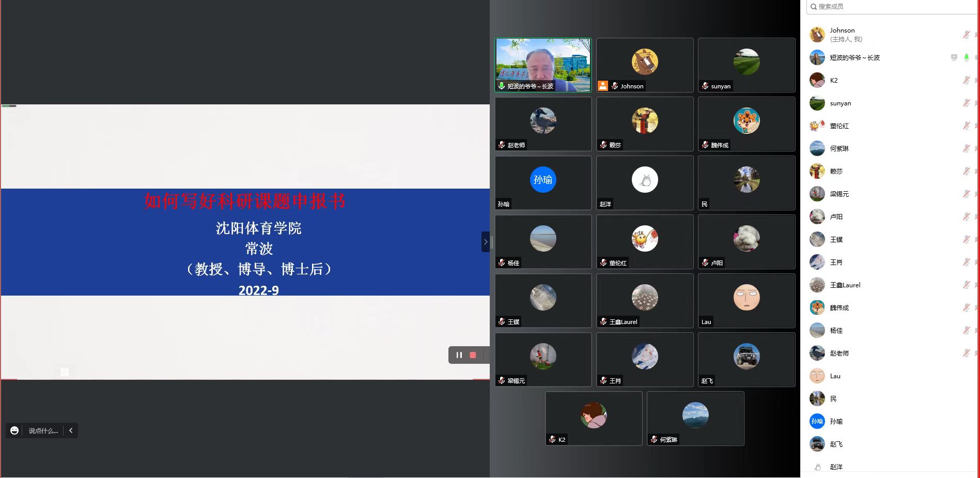Stop recording with the red square
Screen dimensions: 980x478
coord(473,355)
